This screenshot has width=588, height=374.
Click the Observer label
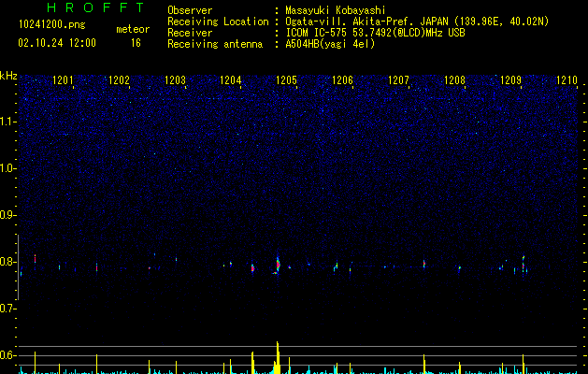pos(190,10)
